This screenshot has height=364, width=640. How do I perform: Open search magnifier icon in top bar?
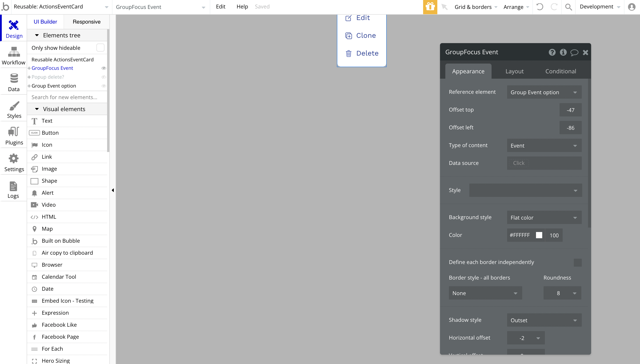click(568, 7)
